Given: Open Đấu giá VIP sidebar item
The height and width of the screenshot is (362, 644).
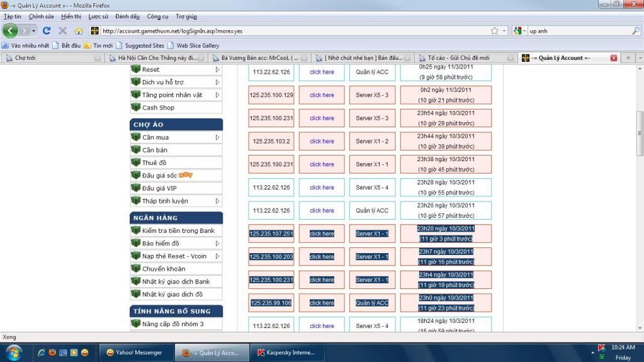Looking at the screenshot, I should 176,188.
